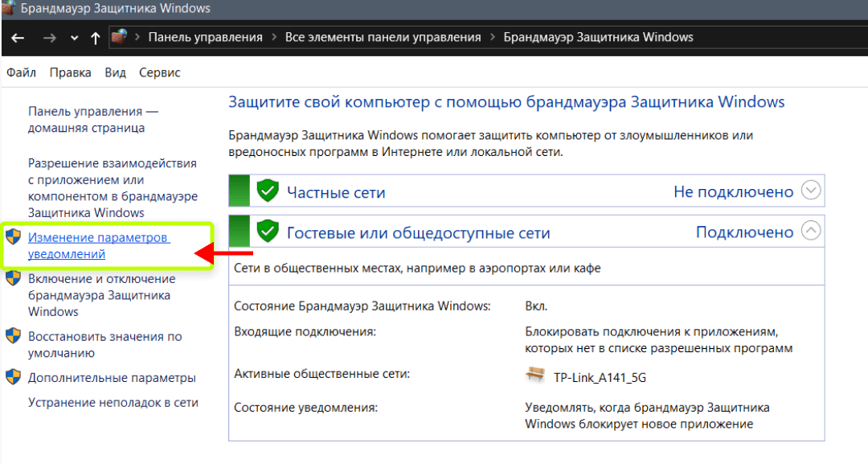This screenshot has height=464, width=868.
Task: Expand the Частные сети section chevron
Action: pyautogui.click(x=811, y=191)
